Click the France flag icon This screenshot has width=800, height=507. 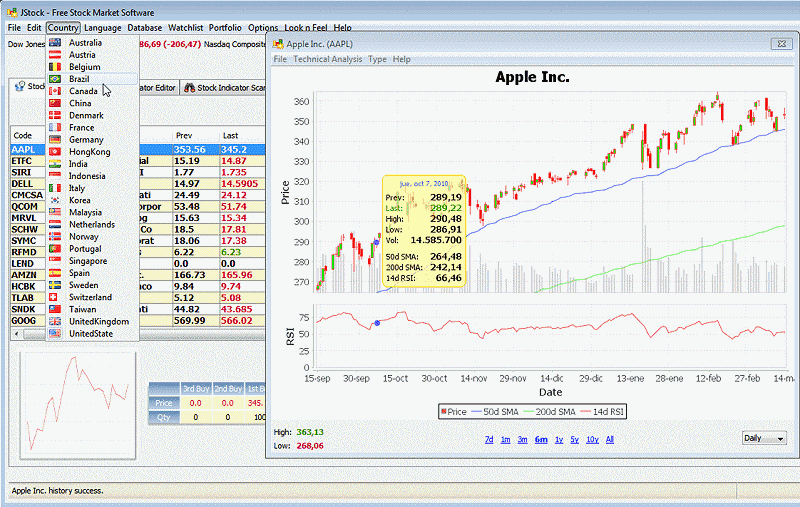[55, 128]
